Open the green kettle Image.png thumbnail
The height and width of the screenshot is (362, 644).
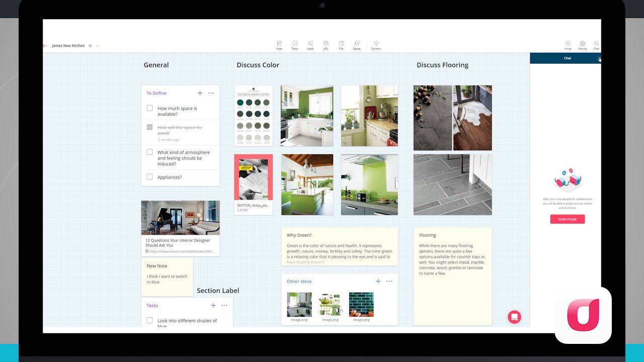[330, 305]
